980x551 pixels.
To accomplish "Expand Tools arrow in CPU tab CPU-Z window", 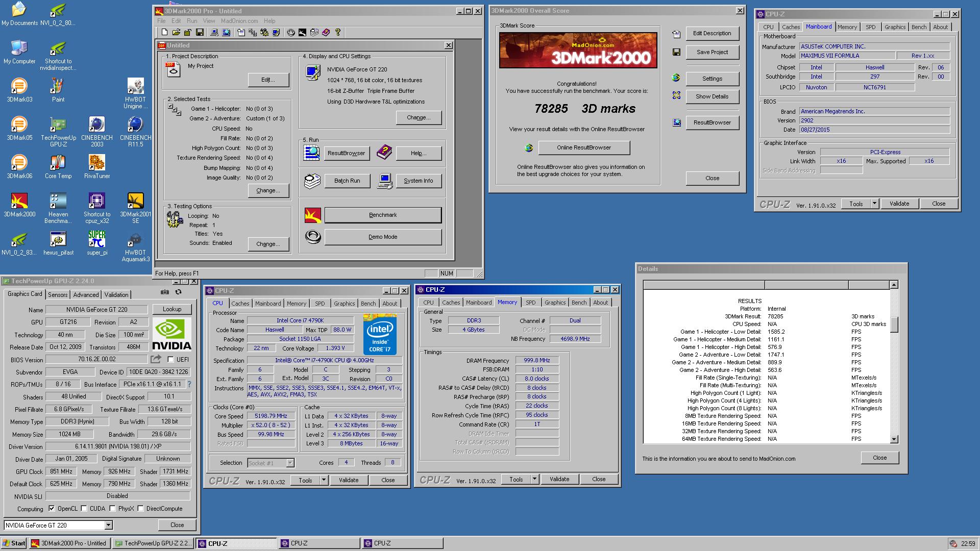I will [x=323, y=480].
